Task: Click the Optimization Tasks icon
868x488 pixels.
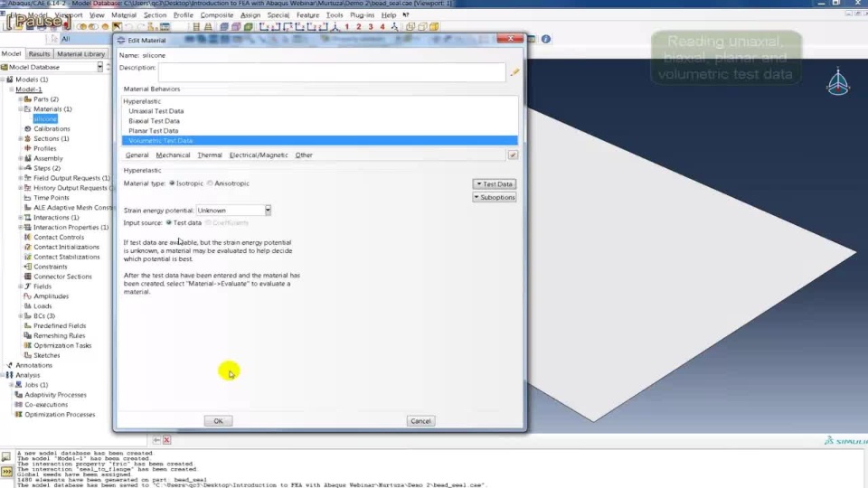Action: [28, 345]
